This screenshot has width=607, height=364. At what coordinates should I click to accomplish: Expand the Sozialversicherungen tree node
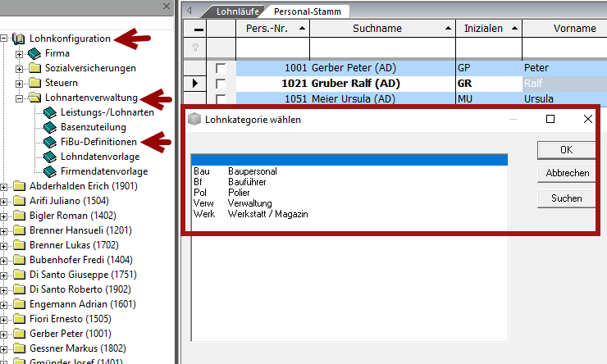click(x=20, y=68)
